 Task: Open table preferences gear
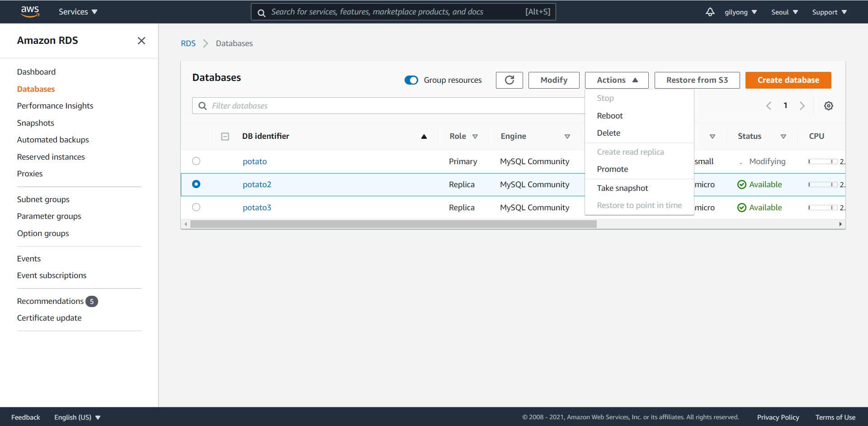coord(828,106)
